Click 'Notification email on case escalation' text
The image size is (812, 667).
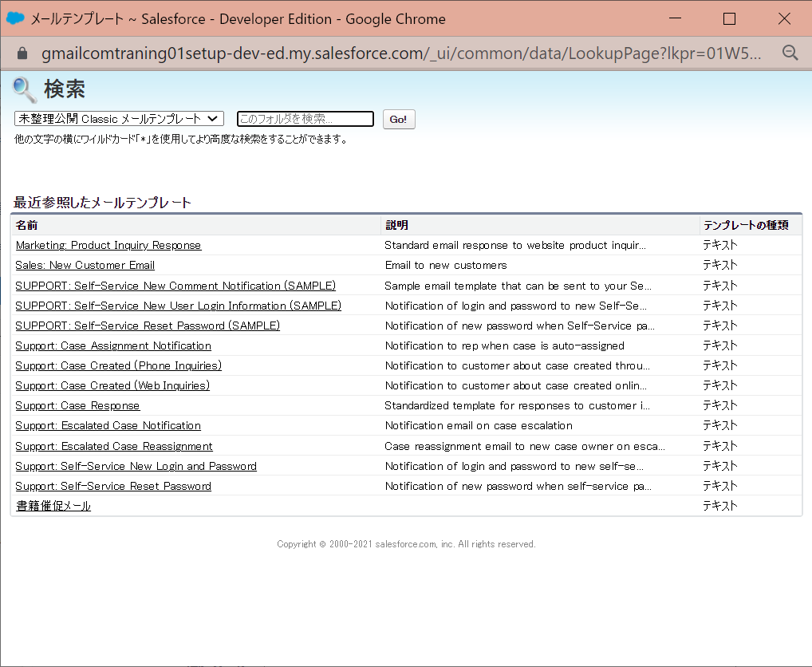tap(479, 425)
